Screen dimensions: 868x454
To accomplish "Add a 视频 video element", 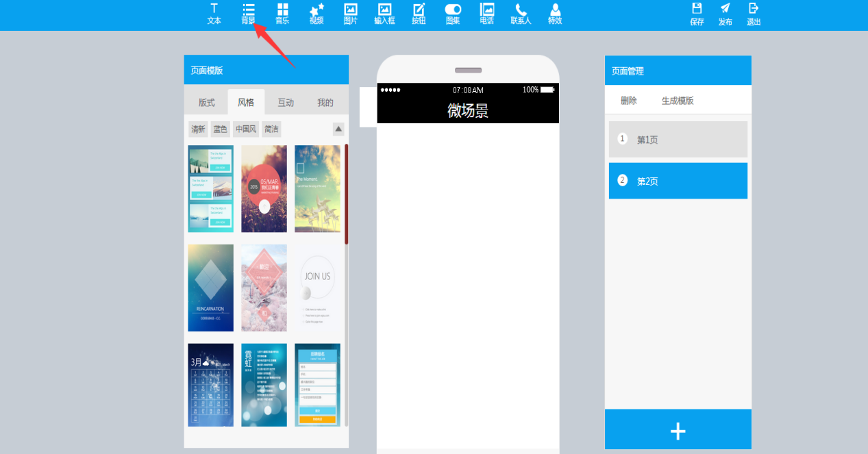I will [x=317, y=14].
